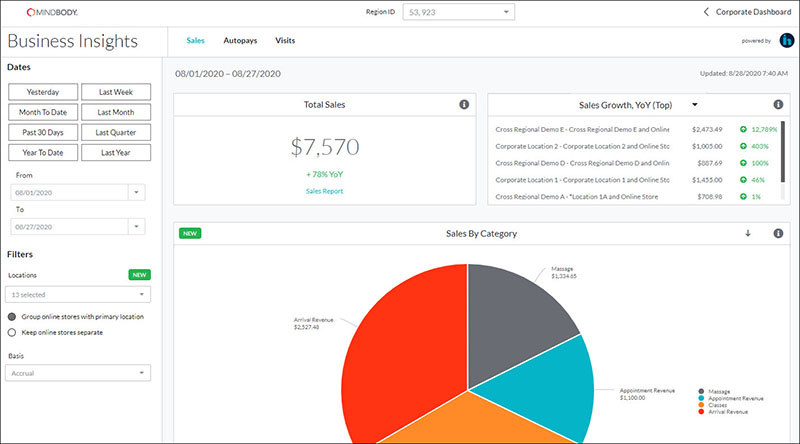This screenshot has height=444, width=800.
Task: Click Cross Regional Demo E row
Action: [636, 130]
